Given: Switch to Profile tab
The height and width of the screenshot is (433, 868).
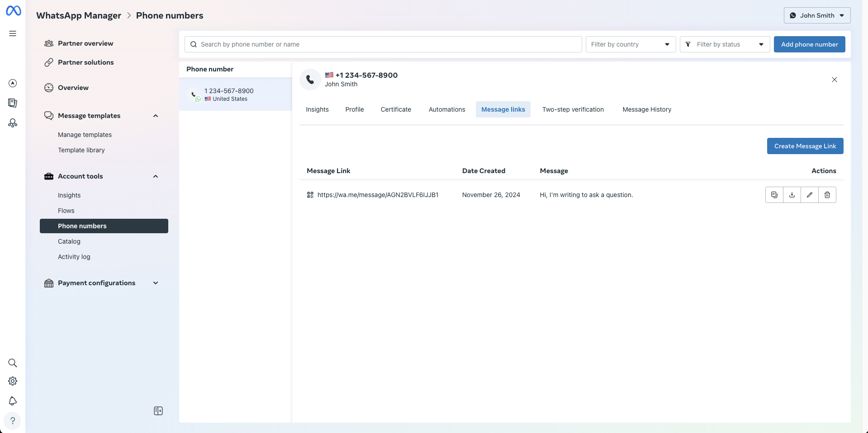Looking at the screenshot, I should point(355,109).
